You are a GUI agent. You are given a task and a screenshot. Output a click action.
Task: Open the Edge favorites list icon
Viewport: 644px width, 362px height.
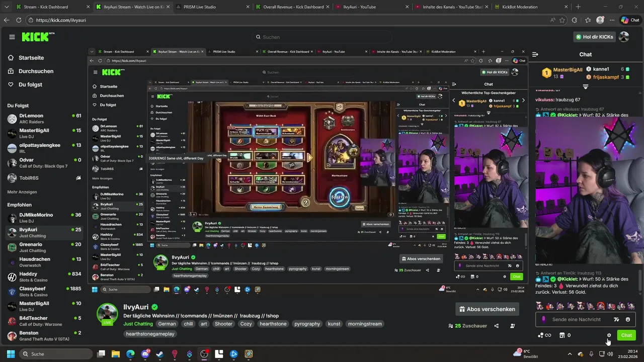click(x=588, y=20)
